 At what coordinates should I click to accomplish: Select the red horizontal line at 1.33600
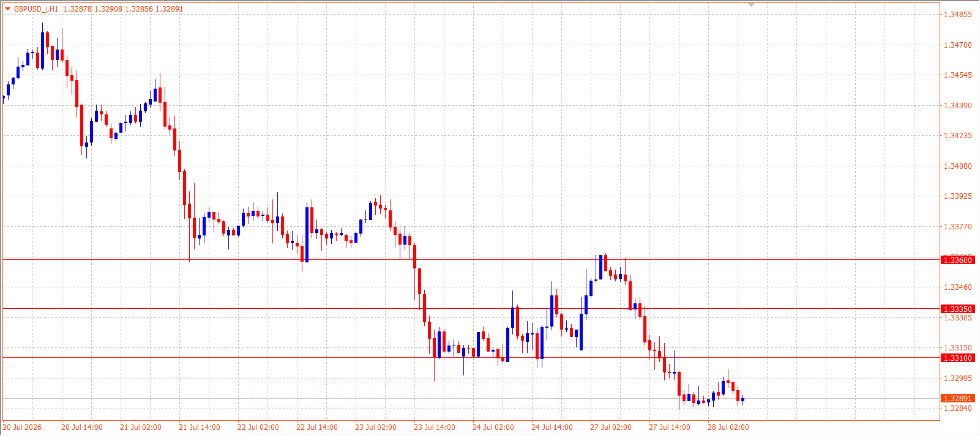pyautogui.click(x=471, y=260)
